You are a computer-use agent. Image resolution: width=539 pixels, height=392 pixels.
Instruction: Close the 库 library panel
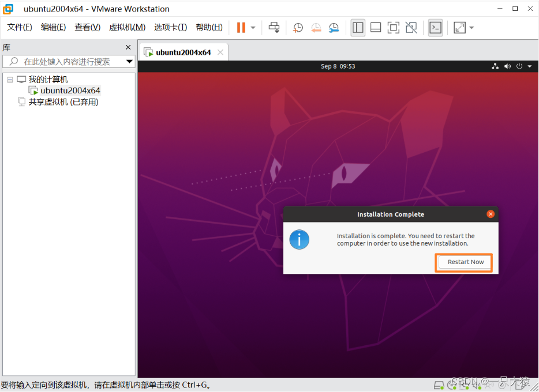[128, 47]
